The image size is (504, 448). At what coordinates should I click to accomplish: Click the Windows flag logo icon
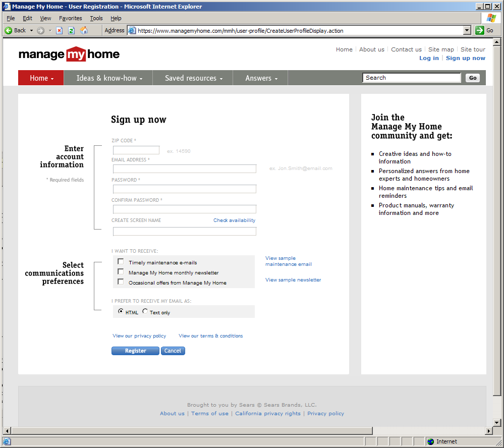pos(491,18)
